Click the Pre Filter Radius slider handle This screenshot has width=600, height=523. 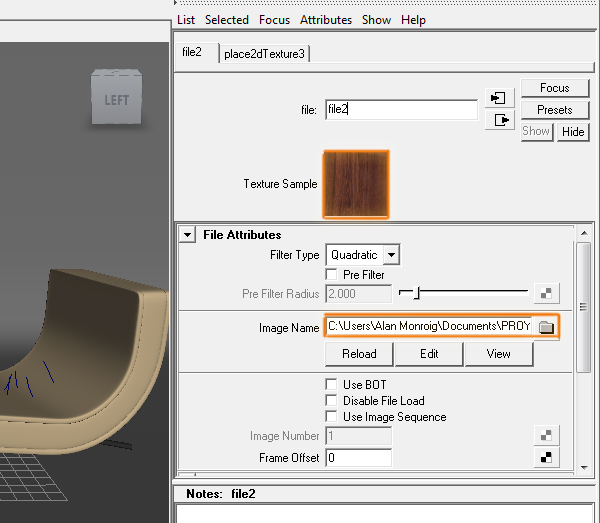pos(417,293)
